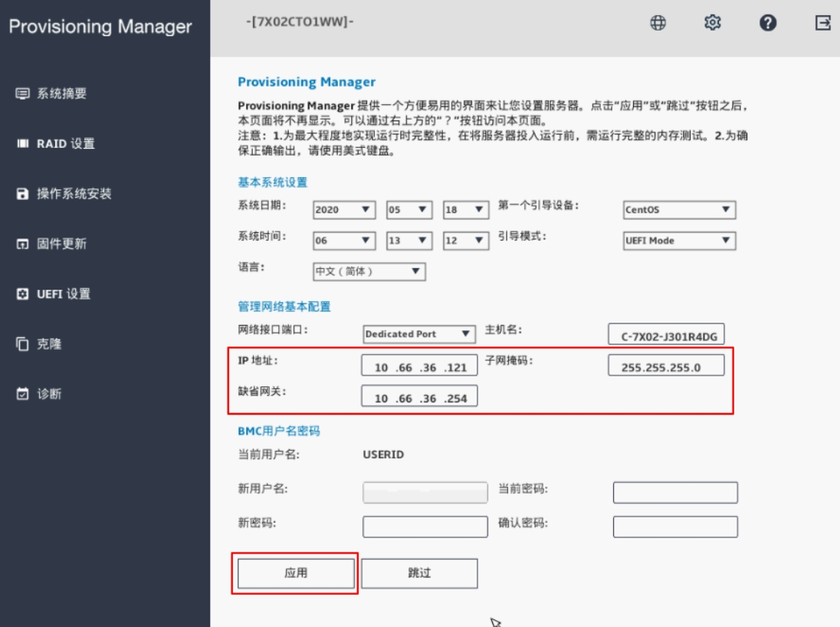Click the 系统摘要 sidebar icon

[x=22, y=94]
